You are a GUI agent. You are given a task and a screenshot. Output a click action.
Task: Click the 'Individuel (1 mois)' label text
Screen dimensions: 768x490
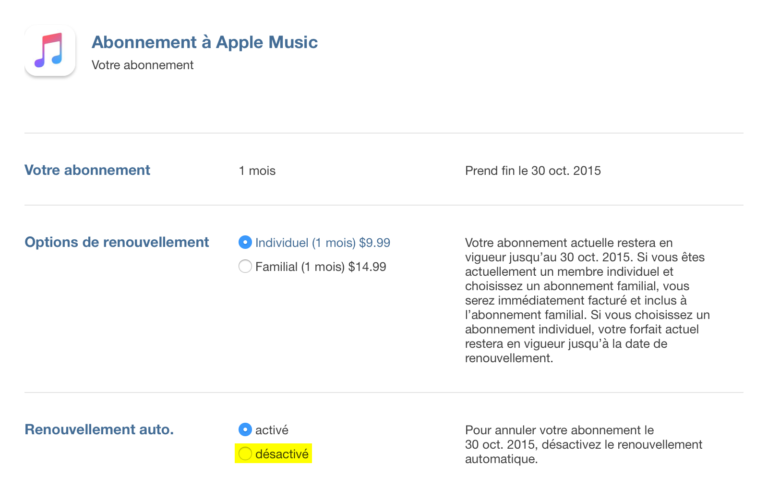tap(300, 242)
